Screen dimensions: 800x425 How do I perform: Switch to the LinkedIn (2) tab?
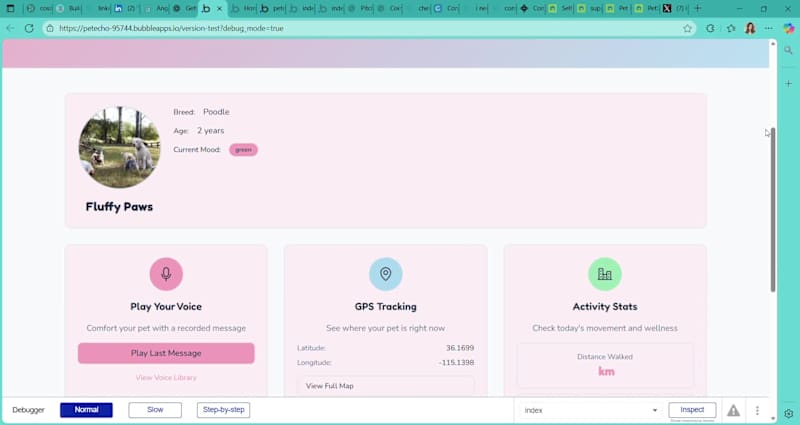coord(124,8)
